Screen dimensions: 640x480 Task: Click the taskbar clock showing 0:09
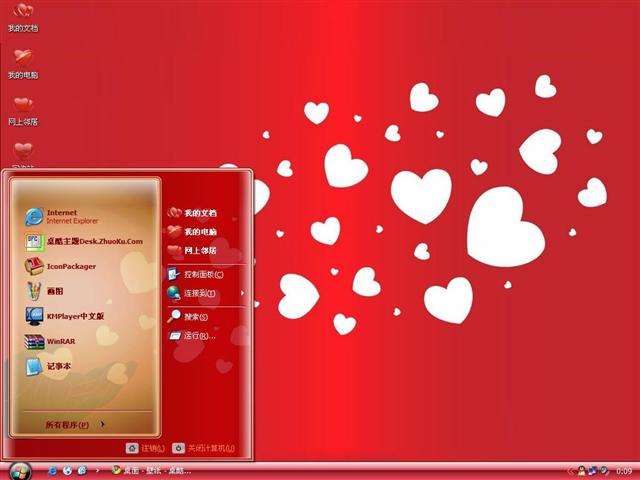point(624,471)
